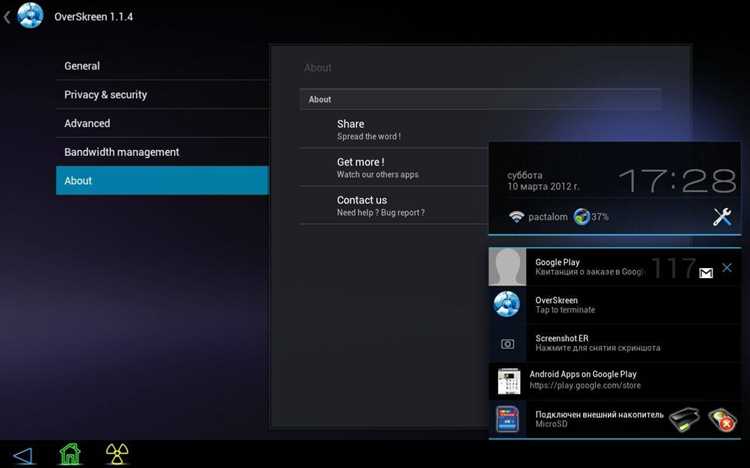Open external storage connected MicroSD notification
The width and height of the screenshot is (750, 468).
(615, 419)
